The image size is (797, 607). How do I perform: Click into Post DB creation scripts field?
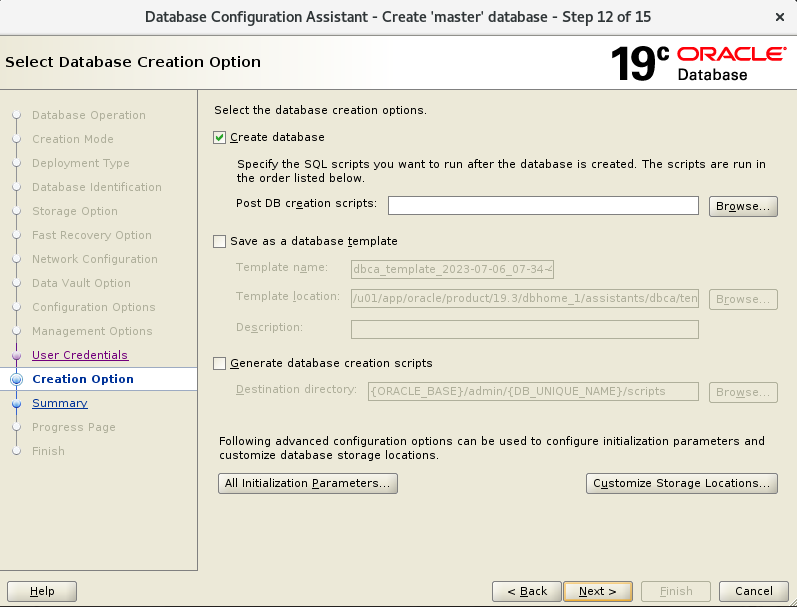coord(543,206)
